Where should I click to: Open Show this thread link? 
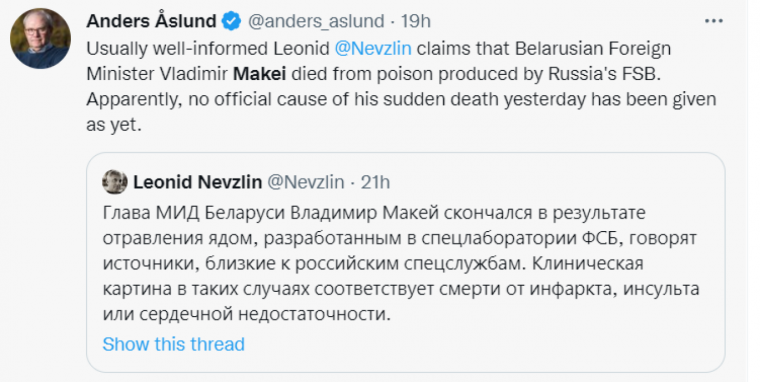(174, 344)
